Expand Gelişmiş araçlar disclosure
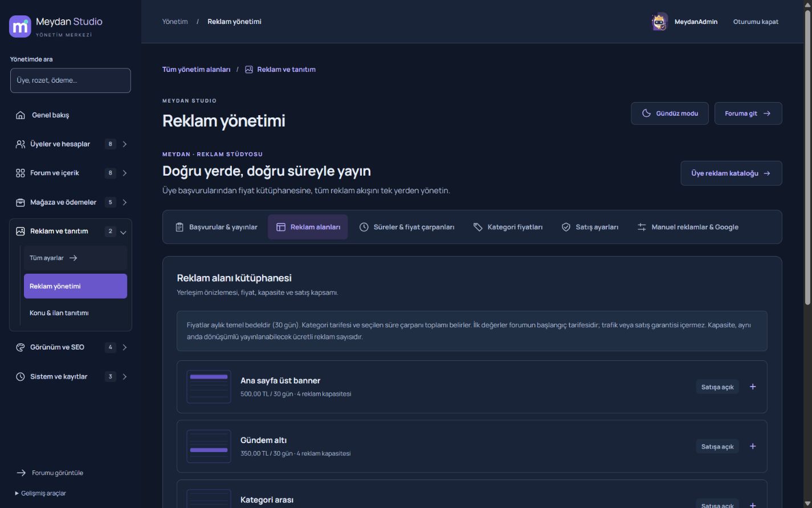This screenshot has width=812, height=508. [40, 493]
